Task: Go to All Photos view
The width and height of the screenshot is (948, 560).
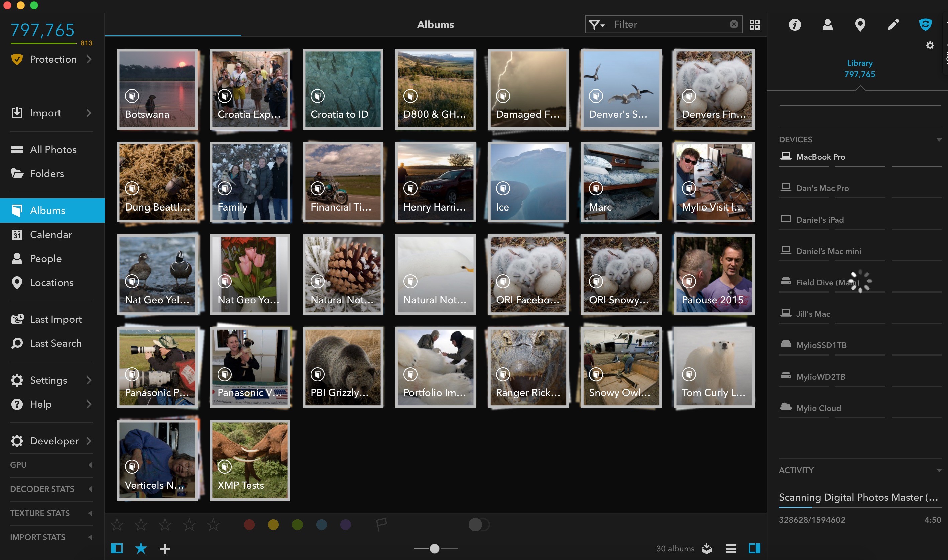Action: (x=52, y=149)
